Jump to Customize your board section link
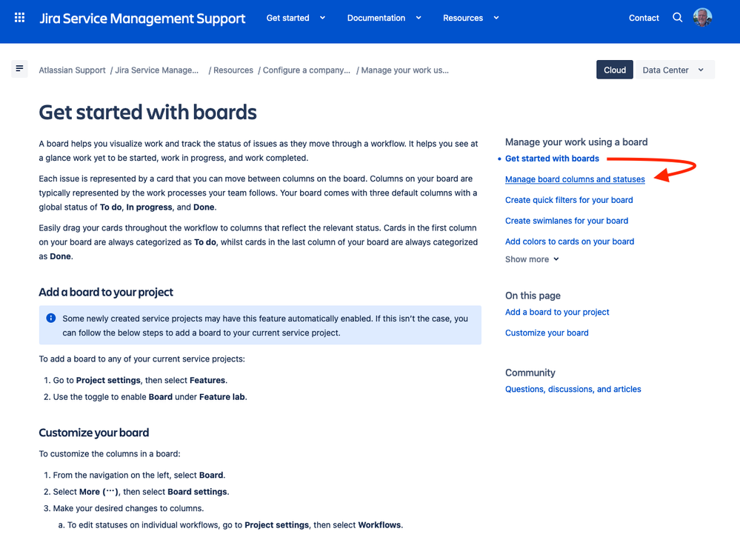 (547, 333)
